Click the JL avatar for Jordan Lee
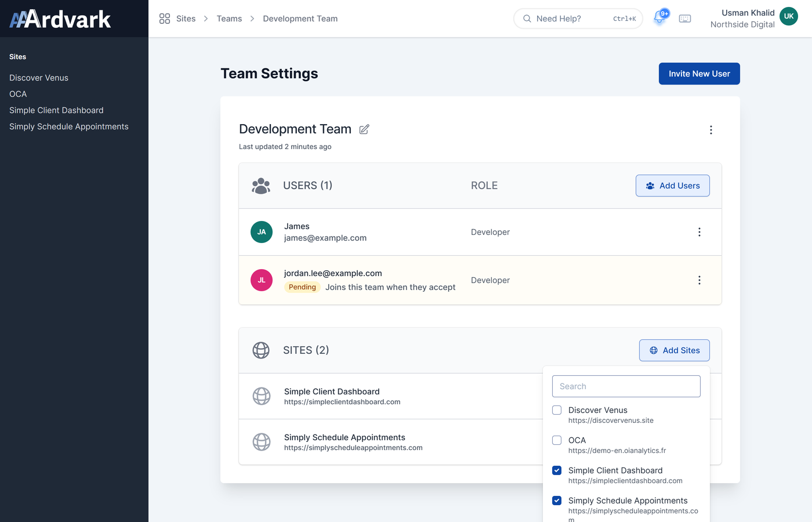This screenshot has height=522, width=812. 262,280
